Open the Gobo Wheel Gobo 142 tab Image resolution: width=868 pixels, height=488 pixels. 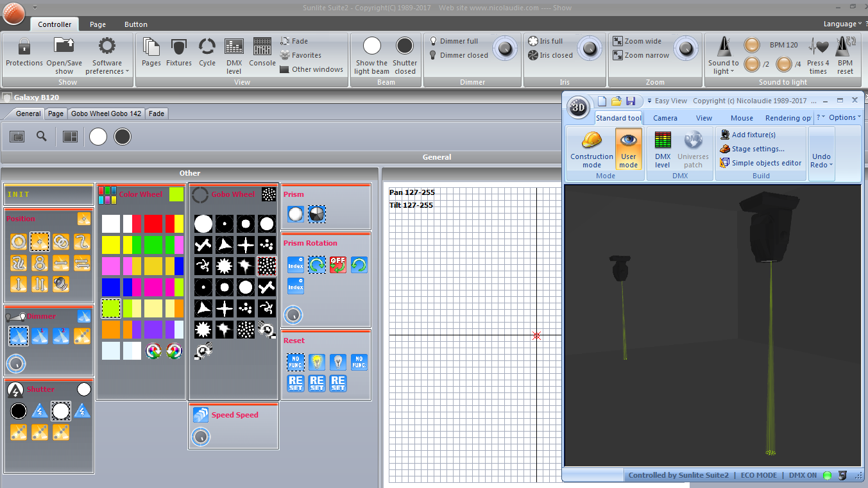point(106,114)
